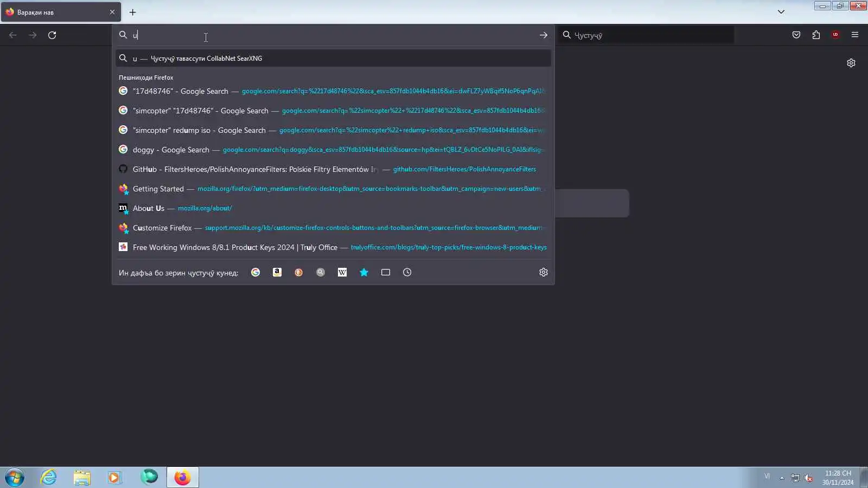Screen dimensions: 868x488
Task: Select 'u — Ҷустуҷӯ тавассути CollabNet SearXNG' suggestion
Action: (x=333, y=58)
